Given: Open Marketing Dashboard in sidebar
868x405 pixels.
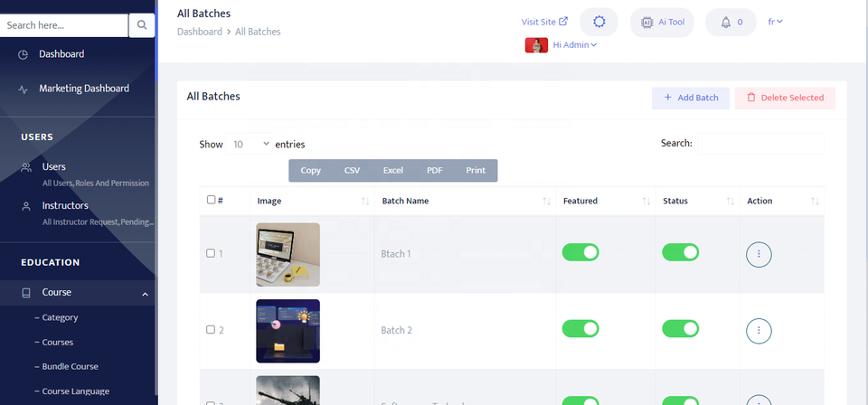Looking at the screenshot, I should (x=84, y=89).
